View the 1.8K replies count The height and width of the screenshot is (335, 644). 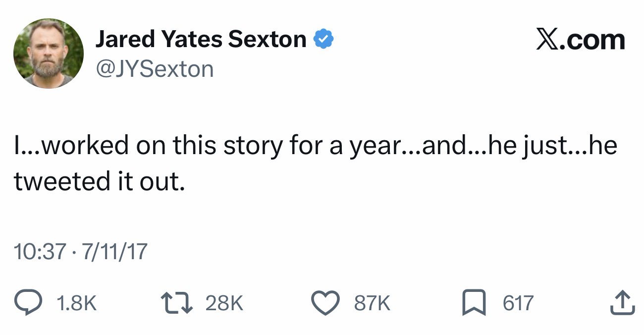tap(77, 303)
